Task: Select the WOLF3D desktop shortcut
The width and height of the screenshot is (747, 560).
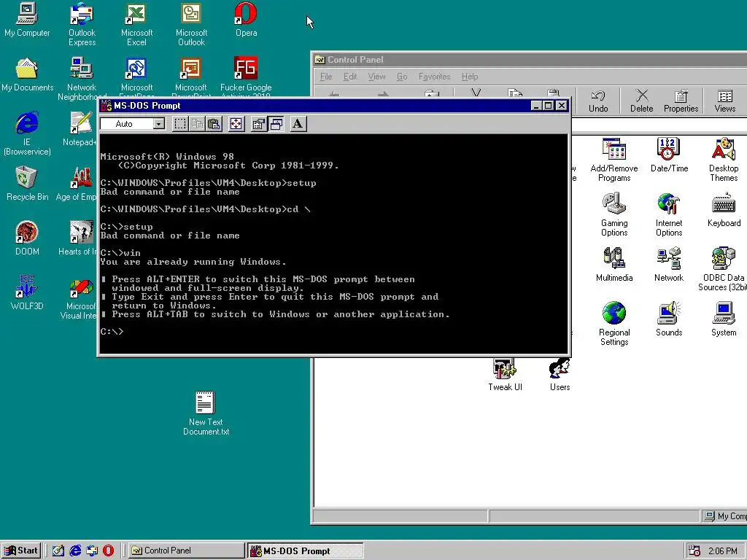Action: 27,293
